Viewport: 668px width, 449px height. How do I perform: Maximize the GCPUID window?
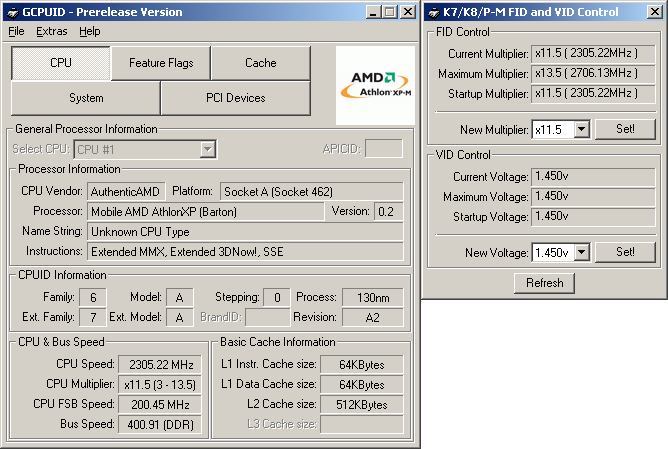coord(389,12)
